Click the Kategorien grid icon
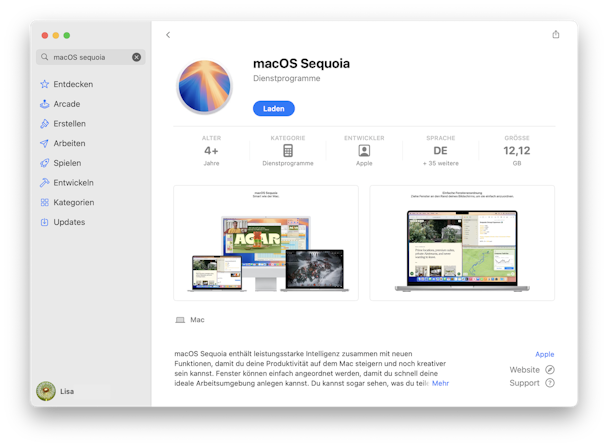 click(45, 202)
